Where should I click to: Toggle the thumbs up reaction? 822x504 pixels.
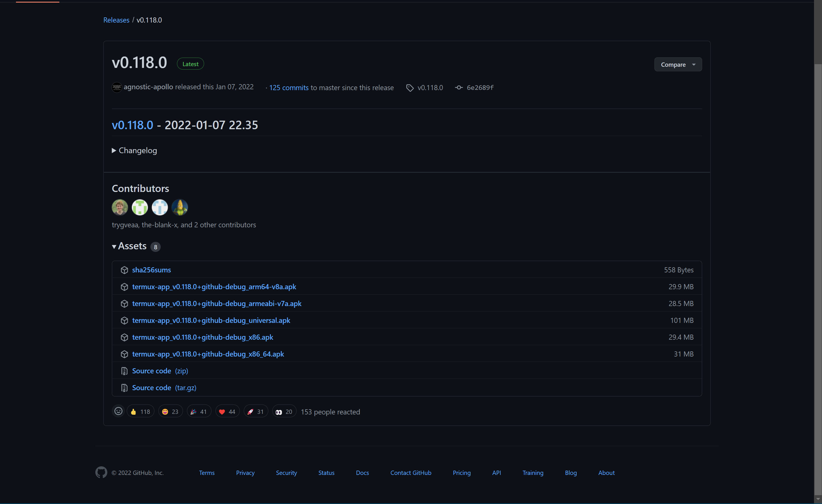click(140, 411)
